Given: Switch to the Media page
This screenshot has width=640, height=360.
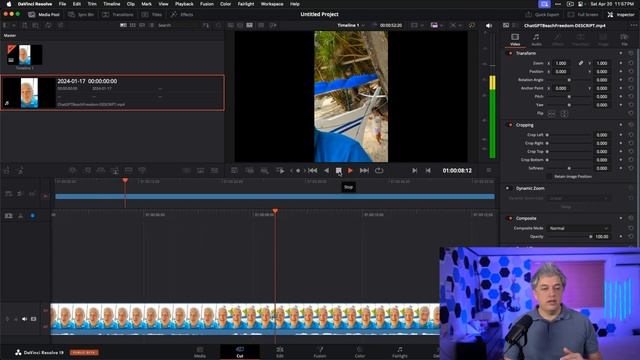Looking at the screenshot, I should 200,352.
